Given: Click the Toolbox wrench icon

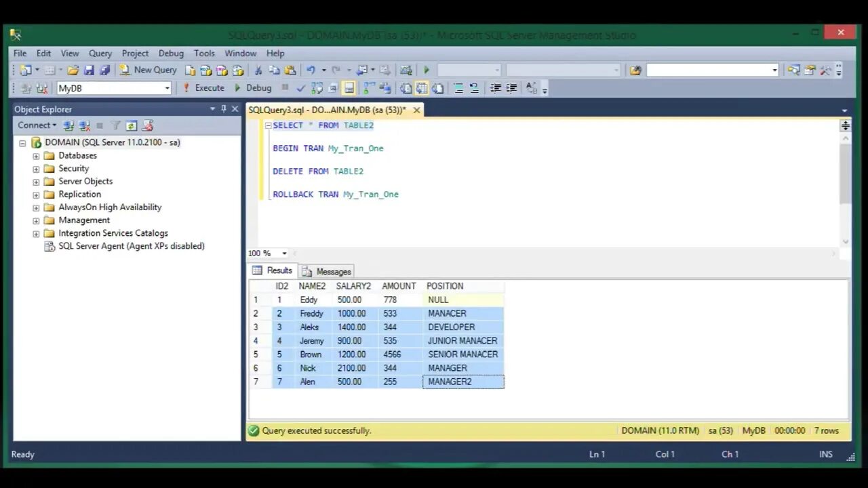Looking at the screenshot, I should [825, 70].
